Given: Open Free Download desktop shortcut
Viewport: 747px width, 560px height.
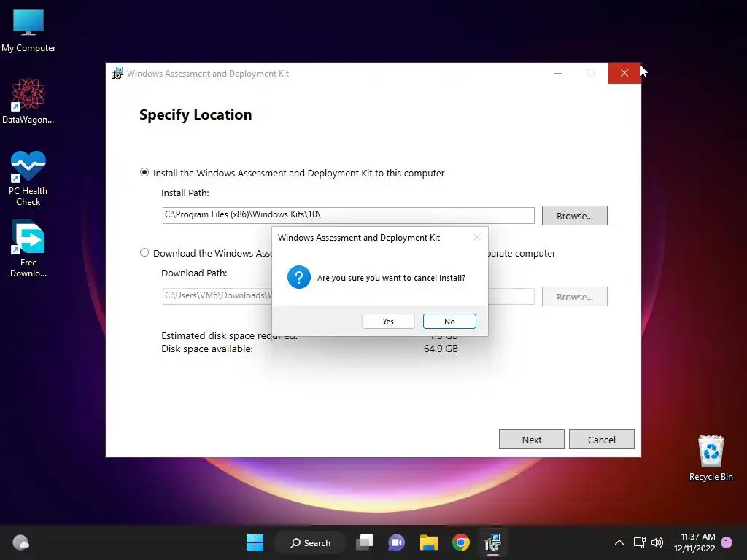Looking at the screenshot, I should (28, 249).
